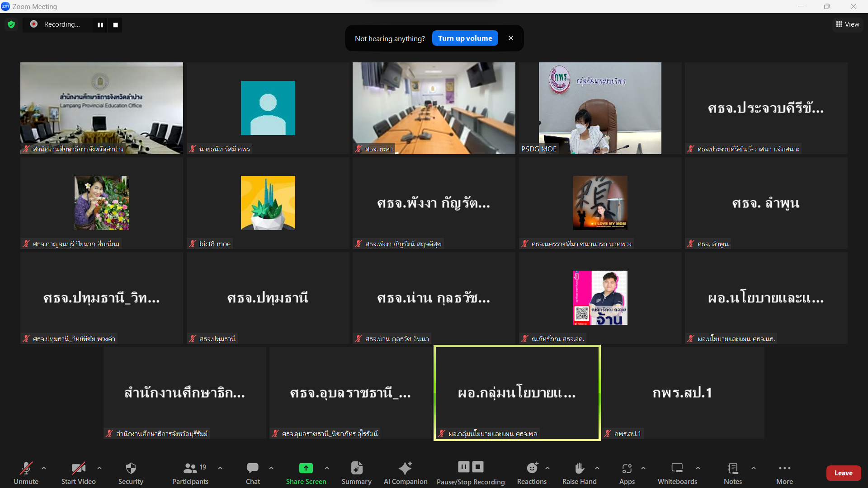
Task: Toggle Unmute microphone
Action: [x=26, y=468]
